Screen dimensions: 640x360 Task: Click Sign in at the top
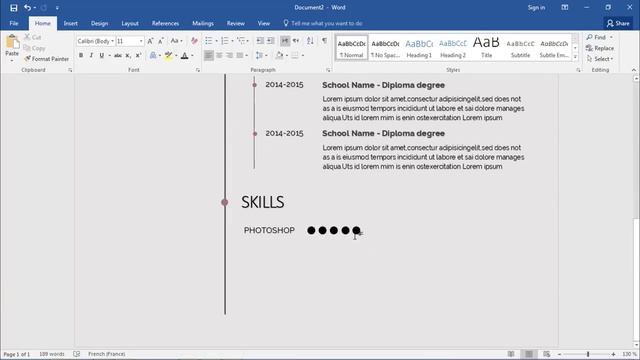click(536, 8)
